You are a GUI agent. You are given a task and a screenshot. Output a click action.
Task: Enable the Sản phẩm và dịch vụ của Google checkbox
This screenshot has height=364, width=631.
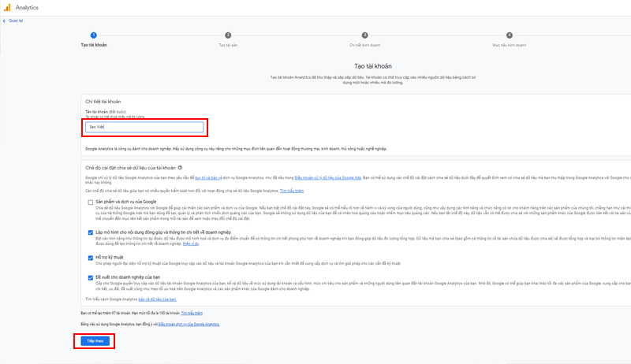tap(91, 203)
